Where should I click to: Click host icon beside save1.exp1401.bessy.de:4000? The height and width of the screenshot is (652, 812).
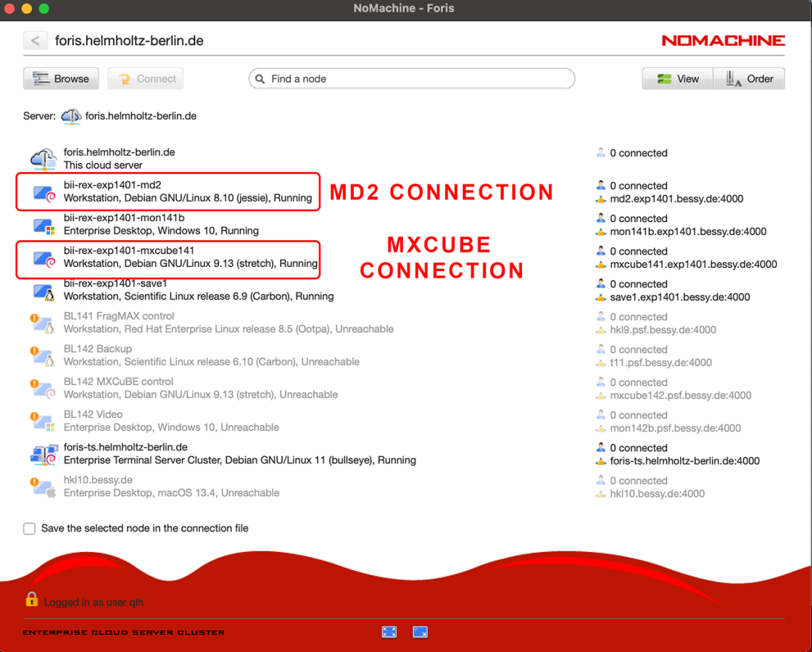pos(601,298)
